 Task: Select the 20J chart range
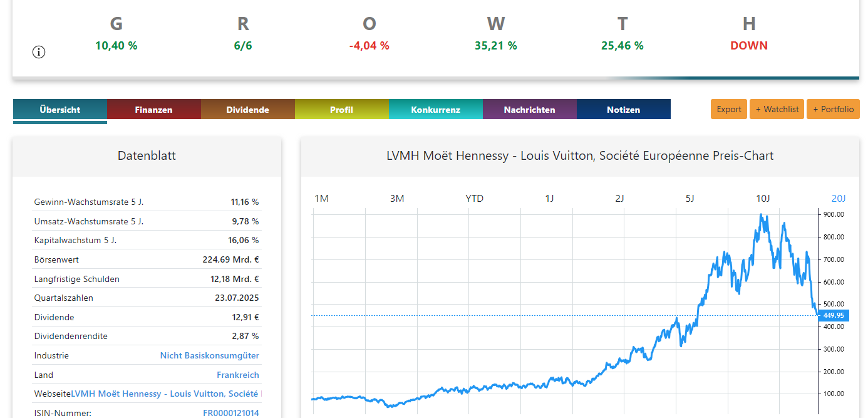pyautogui.click(x=839, y=199)
